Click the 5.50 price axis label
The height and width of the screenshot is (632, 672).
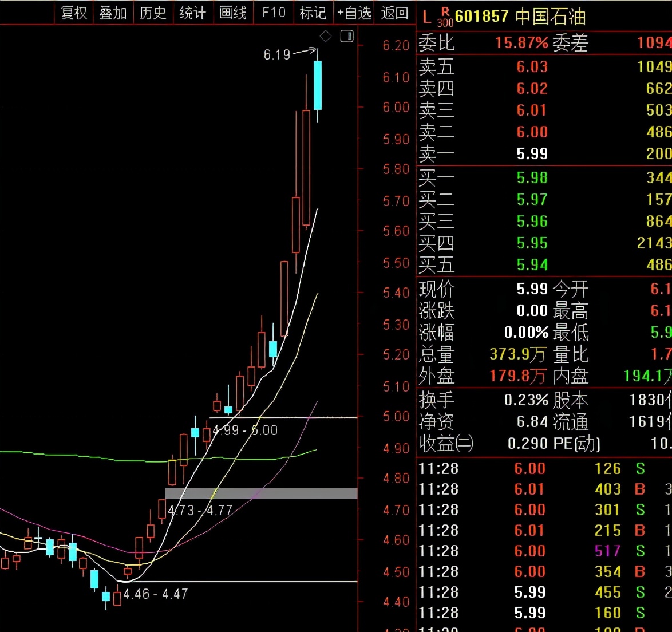pos(396,263)
